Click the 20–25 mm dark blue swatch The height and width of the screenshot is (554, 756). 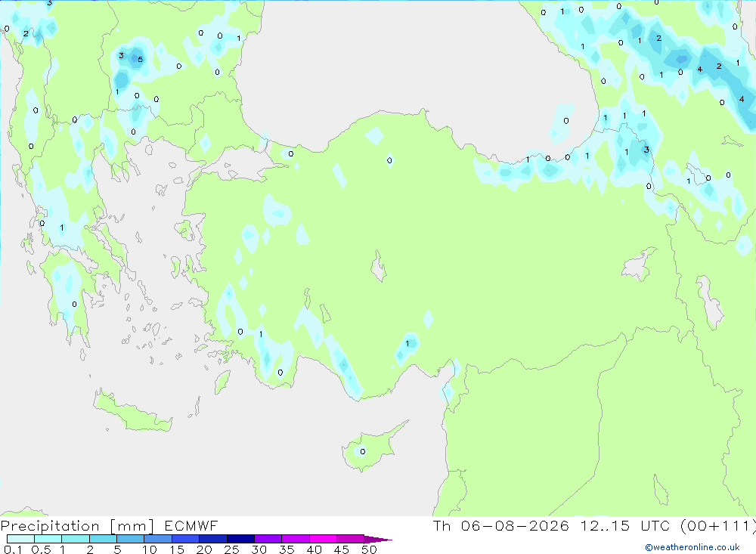pyautogui.click(x=213, y=539)
